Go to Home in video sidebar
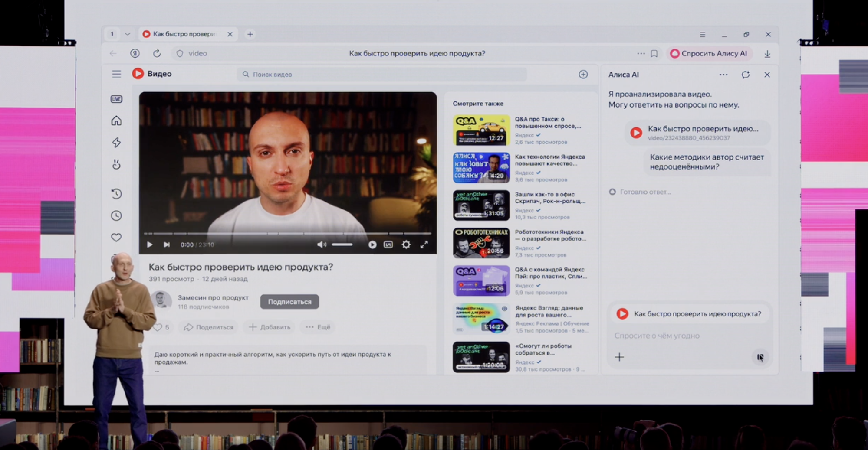Viewport: 868px width, 450px height. (116, 121)
